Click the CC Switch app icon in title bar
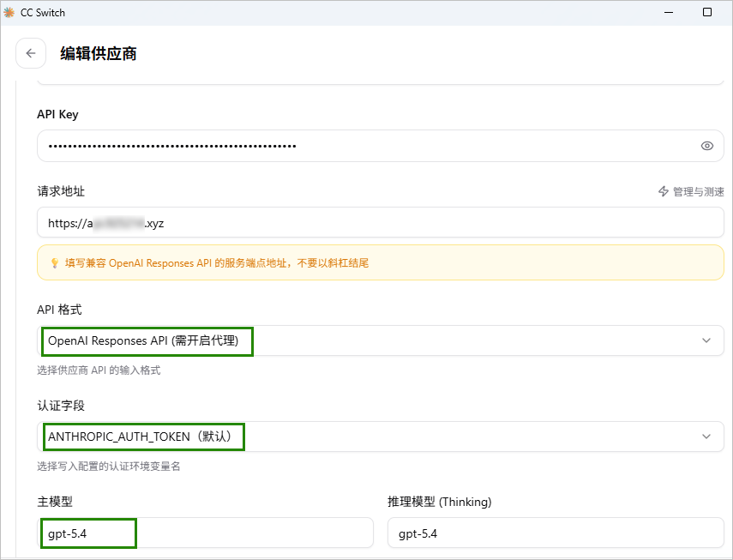The height and width of the screenshot is (560, 733). 9,13
